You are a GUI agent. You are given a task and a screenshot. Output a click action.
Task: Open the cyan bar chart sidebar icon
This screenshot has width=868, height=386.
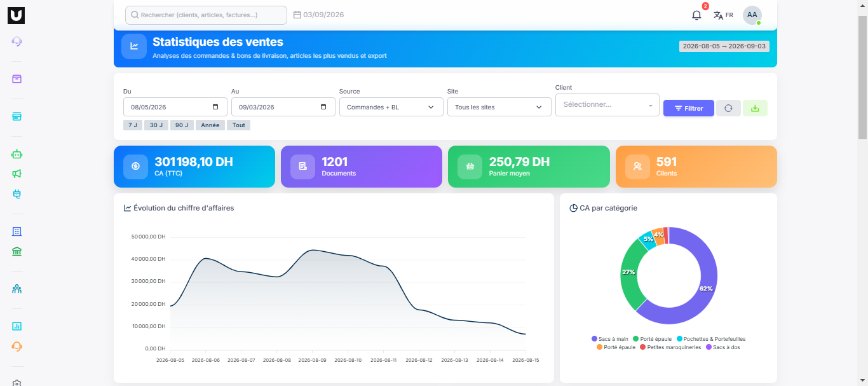(17, 326)
